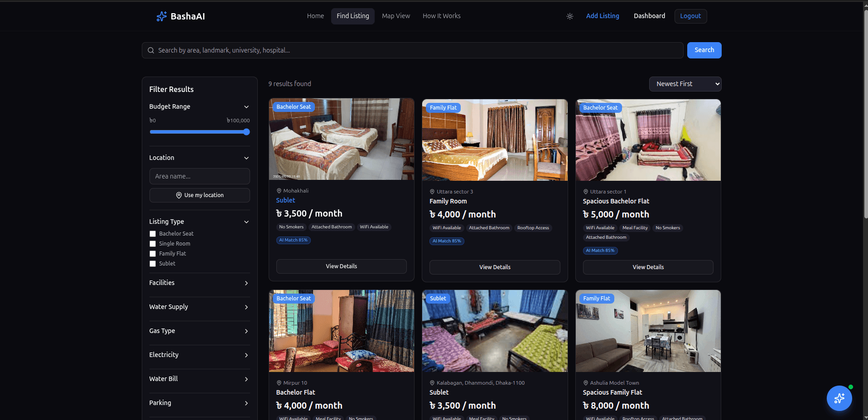The image size is (868, 420).
Task: Click AI Match 85% badge on Spacious Bachelor Flat
Action: tap(600, 251)
